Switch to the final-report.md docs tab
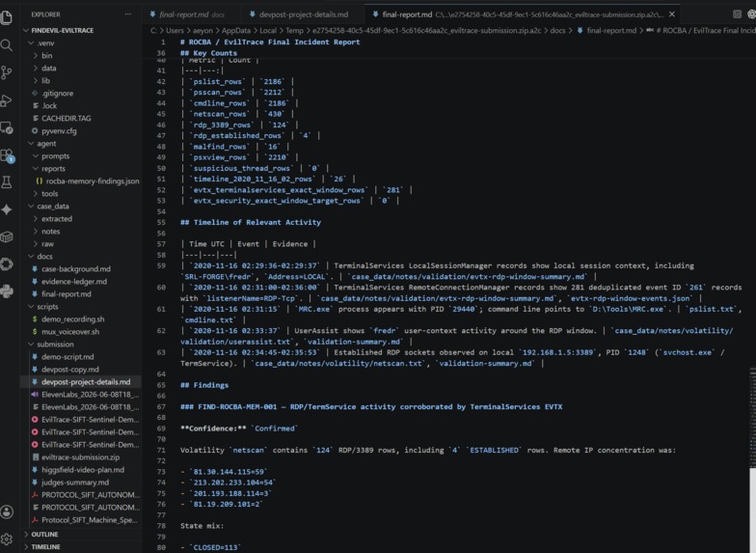This screenshot has width=756, height=553. tap(192, 14)
